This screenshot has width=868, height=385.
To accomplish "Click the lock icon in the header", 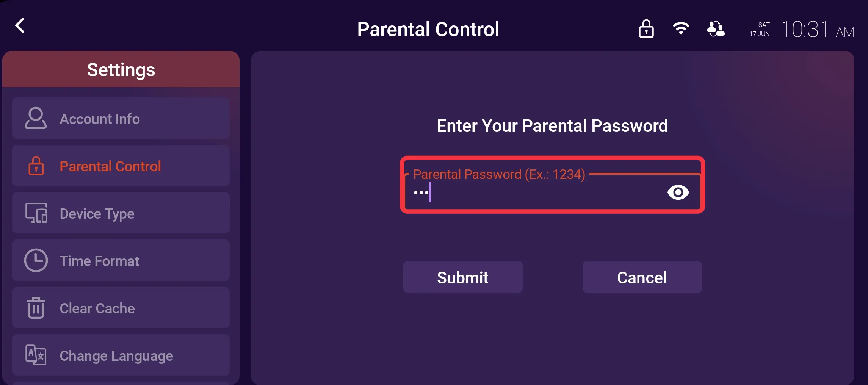I will coord(646,29).
